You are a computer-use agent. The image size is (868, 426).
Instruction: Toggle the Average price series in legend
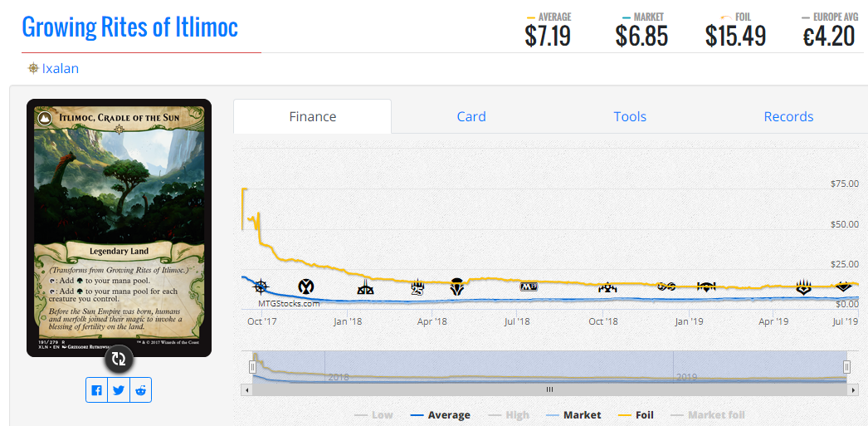[441, 415]
